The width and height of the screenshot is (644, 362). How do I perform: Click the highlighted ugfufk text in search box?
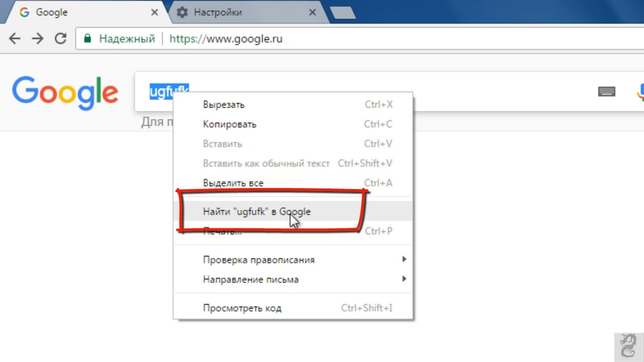pyautogui.click(x=169, y=92)
